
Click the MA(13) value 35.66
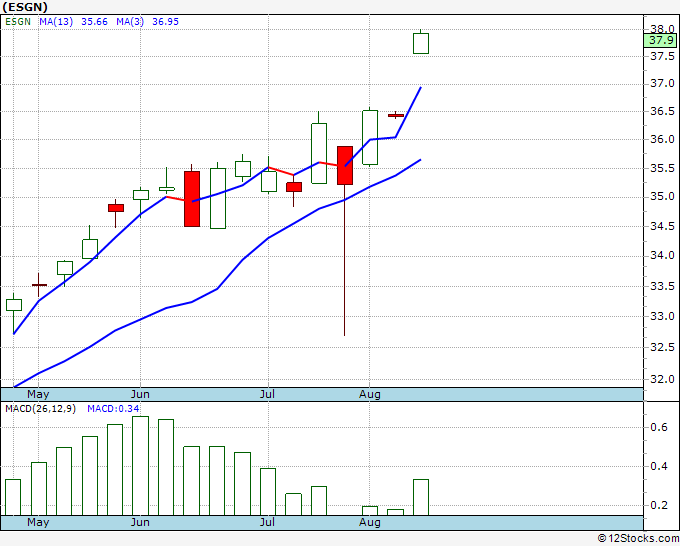95,22
